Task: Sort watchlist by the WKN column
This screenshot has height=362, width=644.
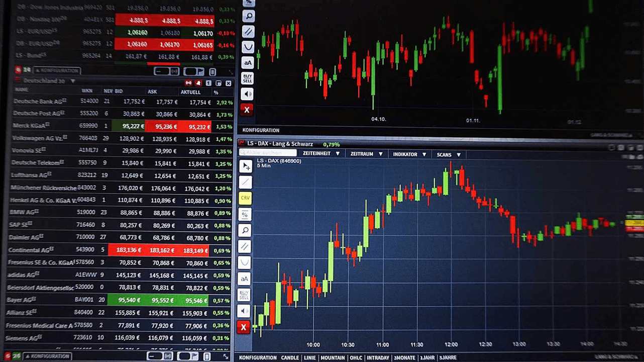Action: 87,91
